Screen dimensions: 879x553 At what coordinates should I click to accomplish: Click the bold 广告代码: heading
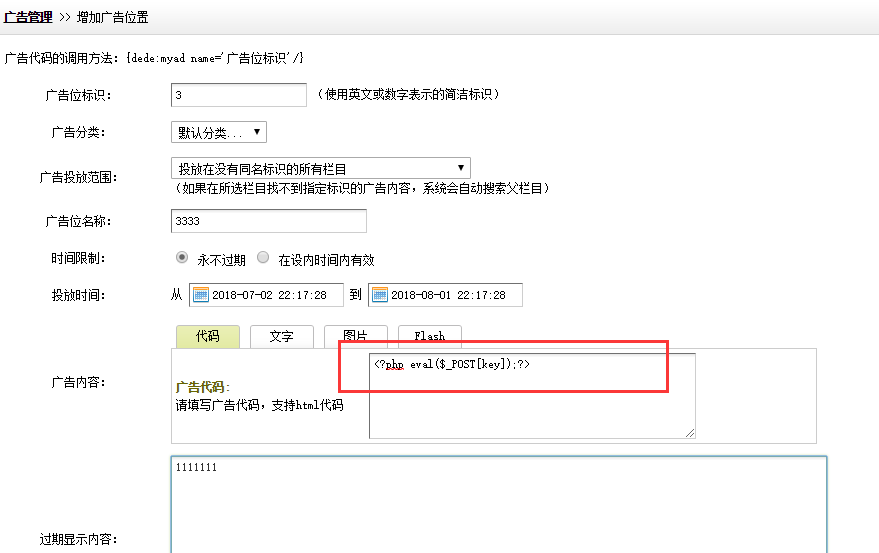tap(203, 387)
